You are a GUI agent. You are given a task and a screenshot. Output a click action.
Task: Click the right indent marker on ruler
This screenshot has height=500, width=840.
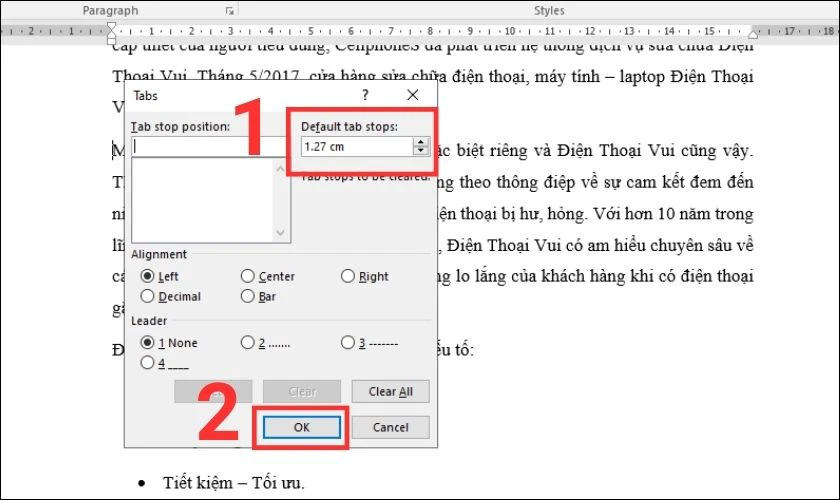point(753,34)
